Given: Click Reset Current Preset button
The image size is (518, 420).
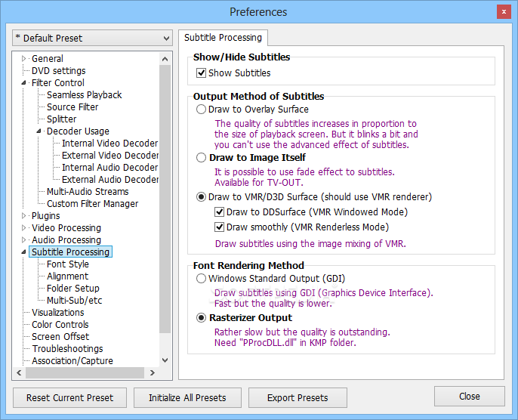Looking at the screenshot, I should pos(69,397).
